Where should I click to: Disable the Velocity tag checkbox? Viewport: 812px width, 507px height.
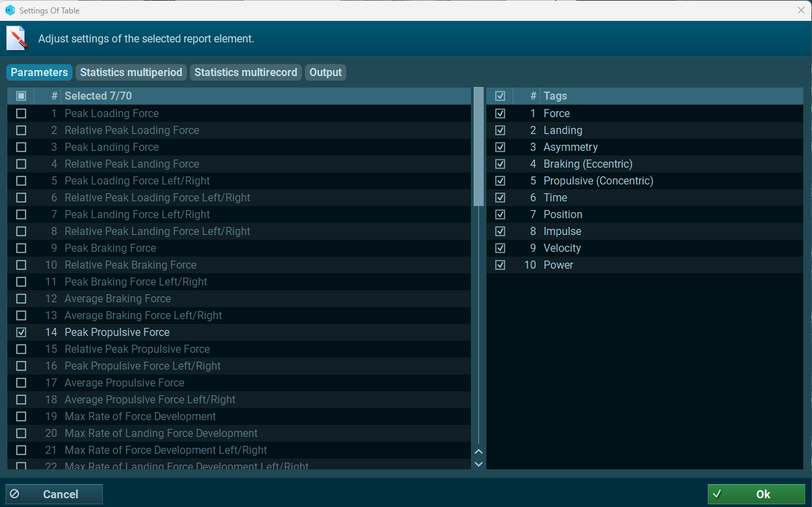click(x=500, y=248)
